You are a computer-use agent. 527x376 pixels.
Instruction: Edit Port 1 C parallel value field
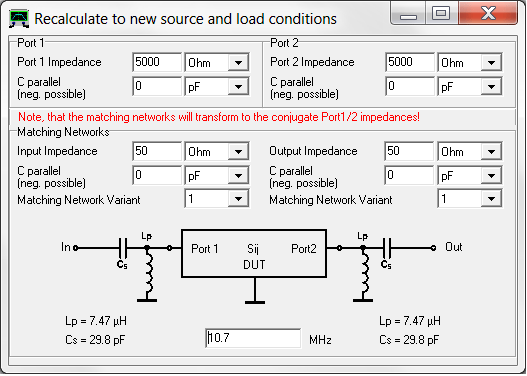pos(157,86)
